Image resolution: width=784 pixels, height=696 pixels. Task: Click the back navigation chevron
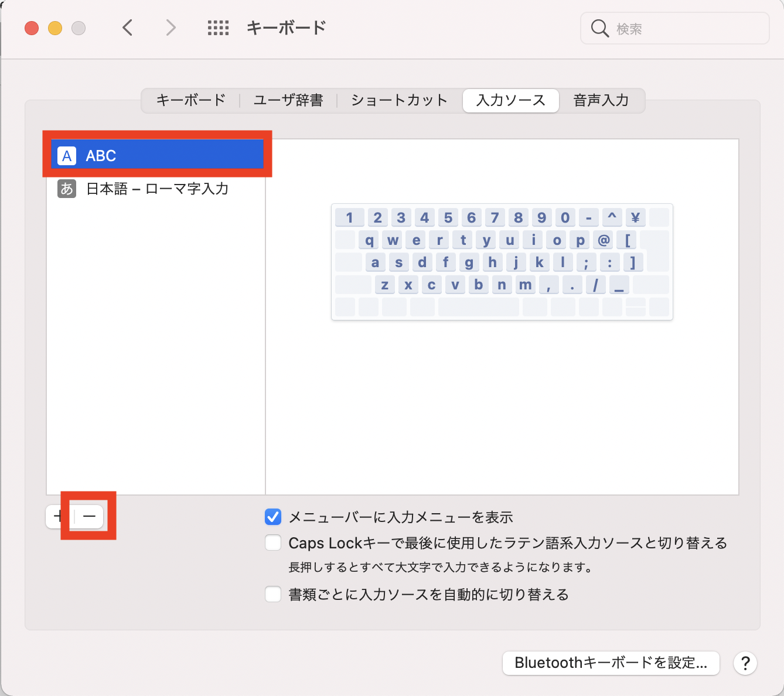[x=128, y=27]
